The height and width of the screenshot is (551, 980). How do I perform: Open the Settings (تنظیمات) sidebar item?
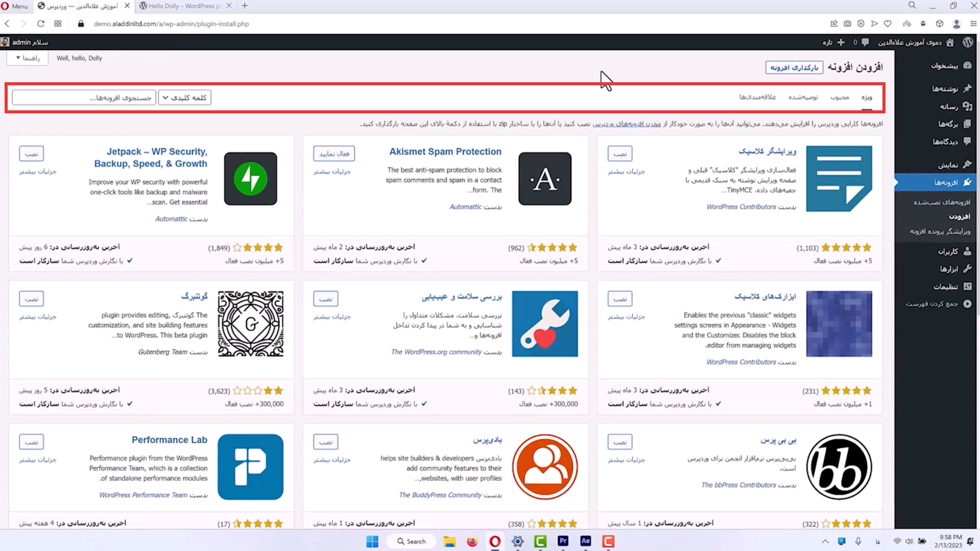(x=952, y=286)
